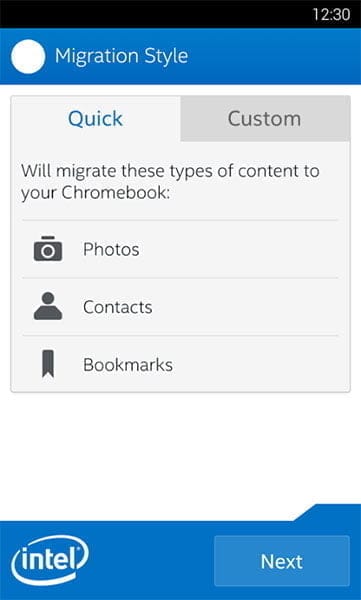This screenshot has width=361, height=600.
Task: Click blue footer between Intel logo and Next
Action: pyautogui.click(x=151, y=561)
